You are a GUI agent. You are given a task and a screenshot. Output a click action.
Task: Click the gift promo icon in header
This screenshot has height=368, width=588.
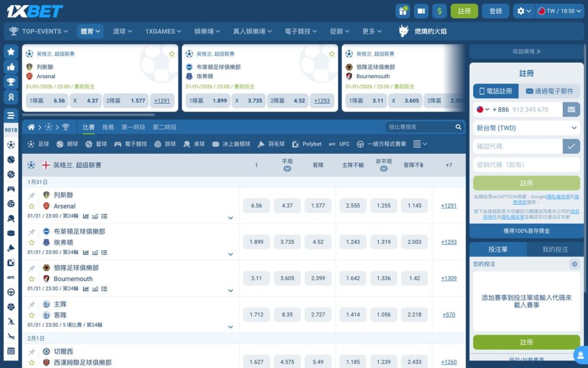click(x=402, y=10)
